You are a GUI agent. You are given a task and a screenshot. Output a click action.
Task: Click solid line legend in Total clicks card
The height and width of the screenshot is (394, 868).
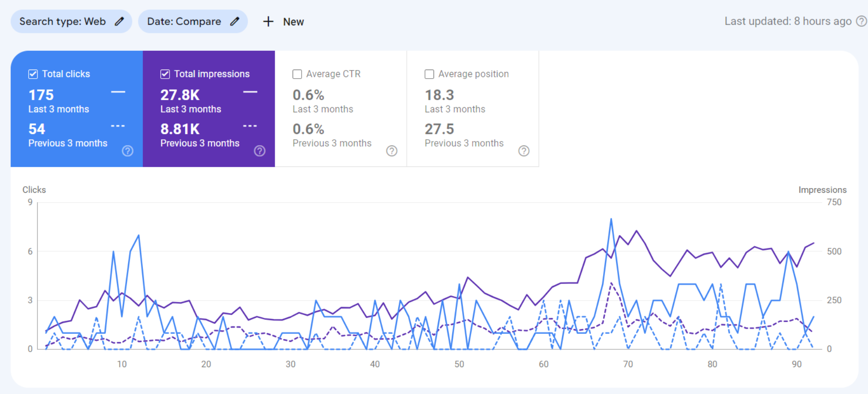pos(118,92)
